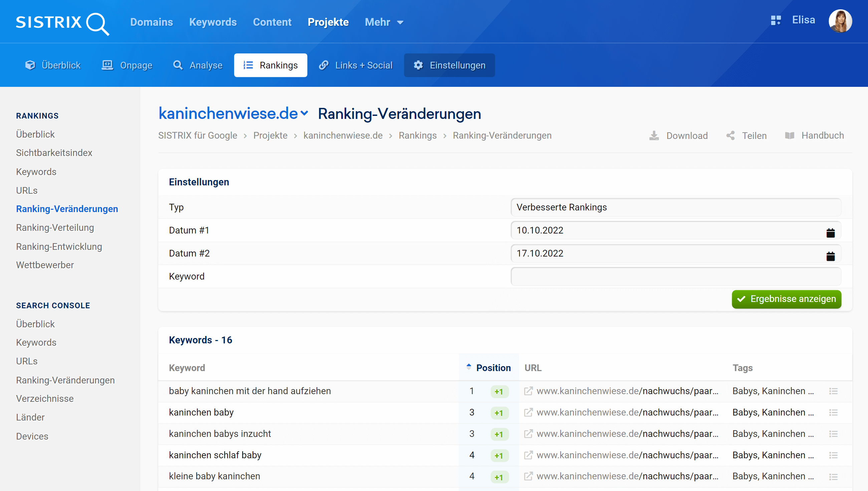Image resolution: width=868 pixels, height=491 pixels.
Task: Expand the Mehr dropdown menu
Action: coord(384,22)
